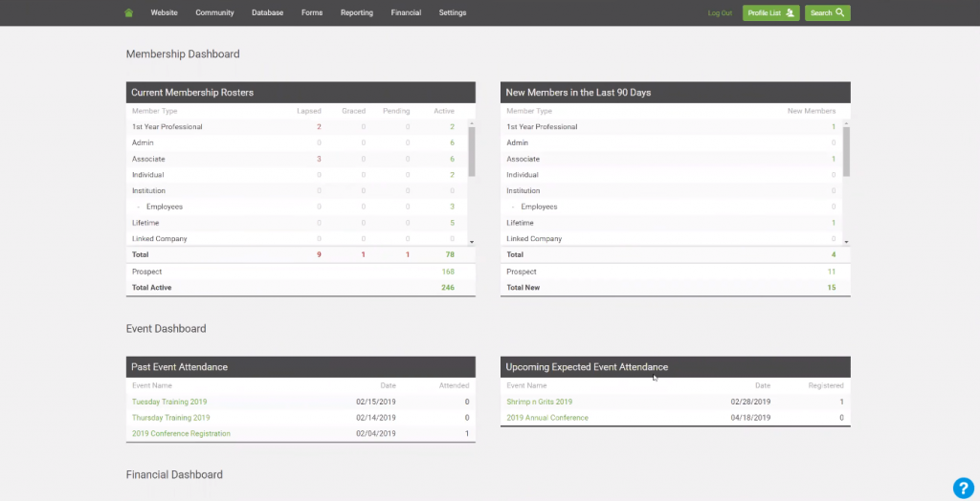Click Total New count 15
980x501 pixels.
(x=832, y=288)
